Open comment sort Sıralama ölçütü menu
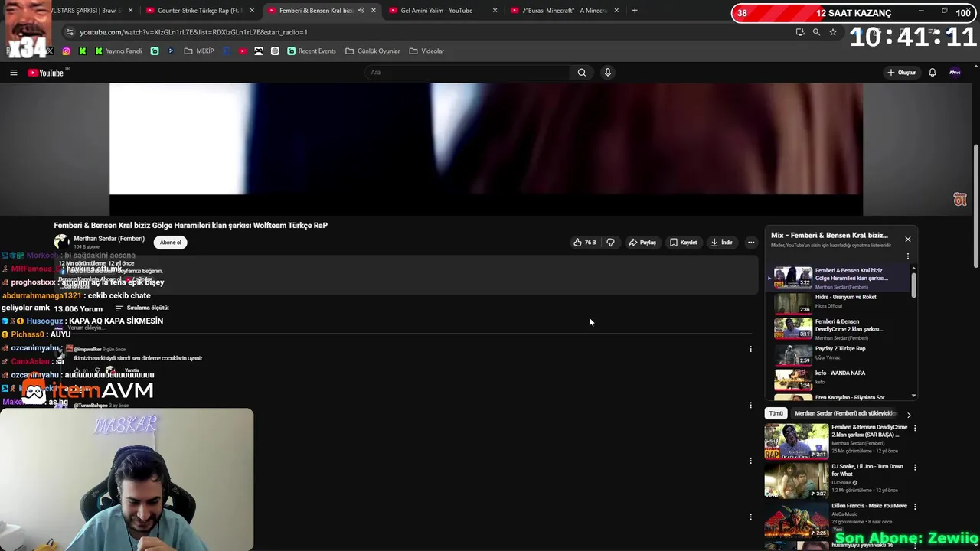 point(142,308)
